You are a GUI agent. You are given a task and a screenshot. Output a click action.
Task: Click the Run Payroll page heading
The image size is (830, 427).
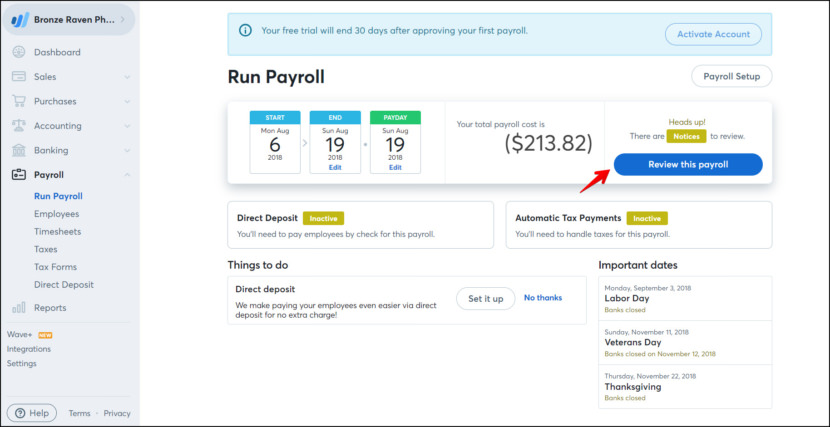276,77
